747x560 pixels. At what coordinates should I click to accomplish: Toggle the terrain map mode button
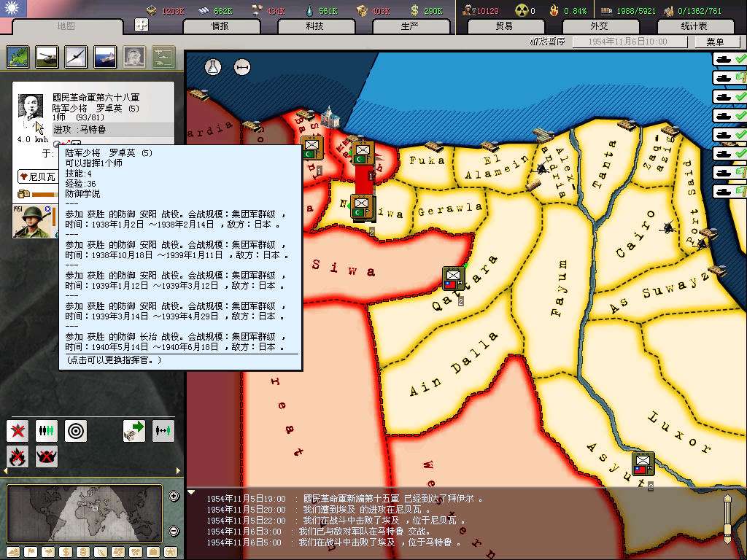13,551
